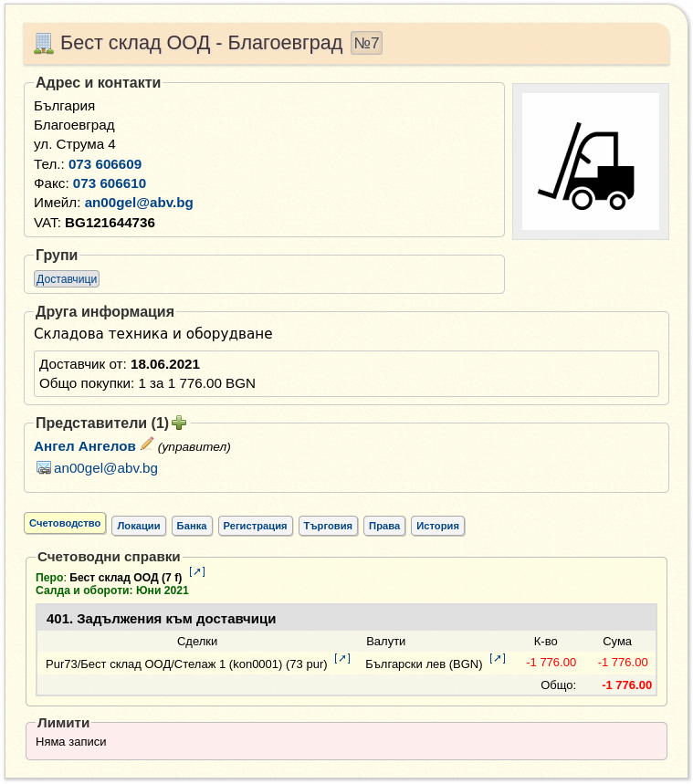
Task: Click the phone number 073 606609
Action: coord(105,164)
